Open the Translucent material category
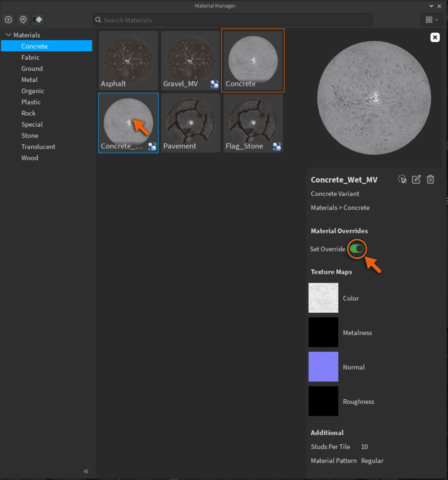Screen dimensions: 448x480 [38, 147]
